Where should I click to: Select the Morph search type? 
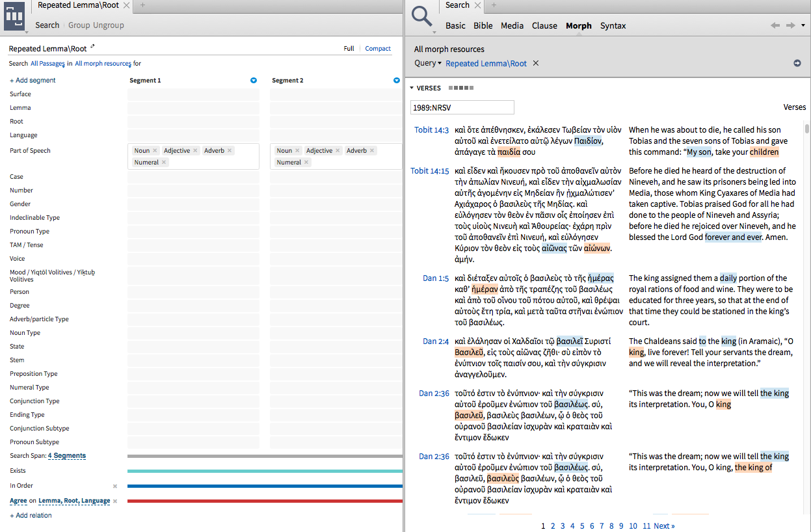coord(579,25)
